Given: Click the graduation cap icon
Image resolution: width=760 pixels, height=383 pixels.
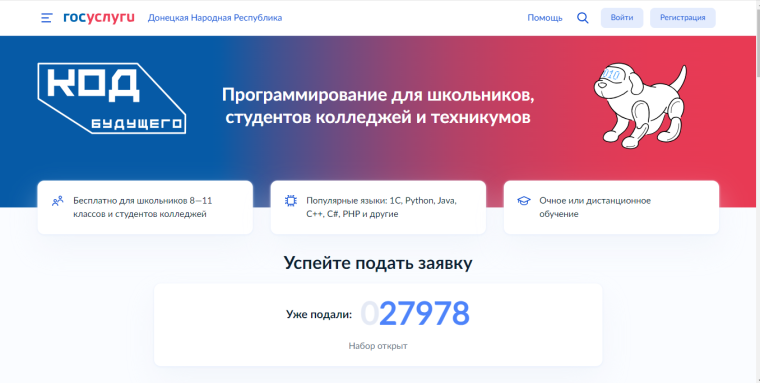Looking at the screenshot, I should click(x=524, y=201).
